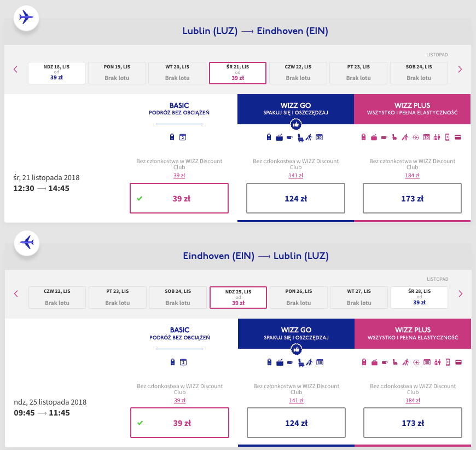Open the 141 zł Discount Club link for outbound

[296, 175]
